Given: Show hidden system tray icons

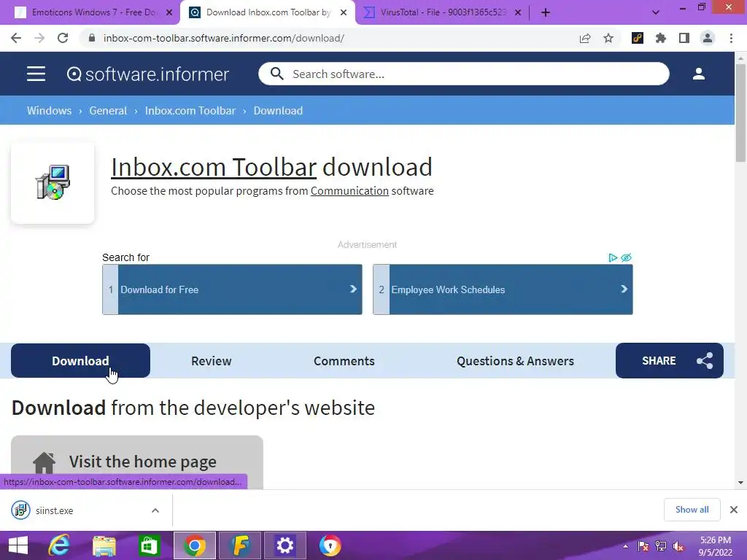Looking at the screenshot, I should (625, 546).
